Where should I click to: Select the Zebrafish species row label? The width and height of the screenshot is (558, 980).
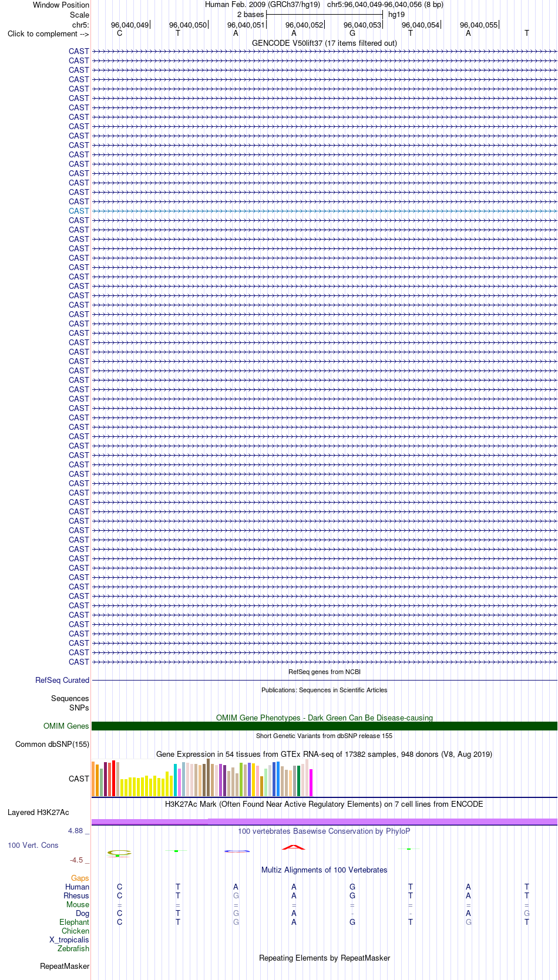point(73,948)
